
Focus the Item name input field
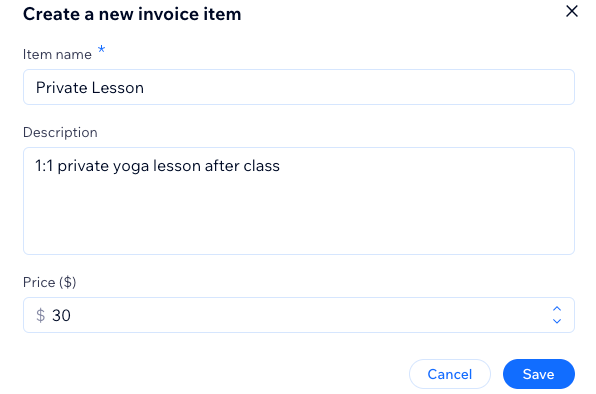point(299,87)
